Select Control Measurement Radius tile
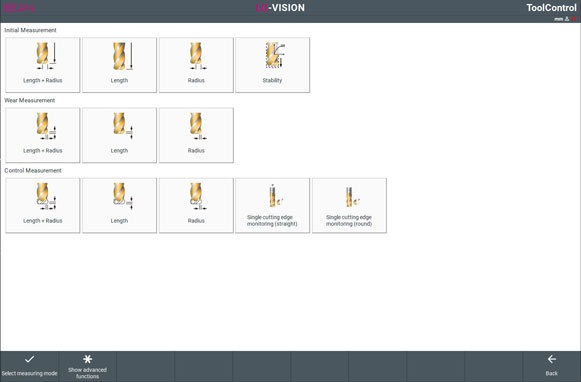 196,205
